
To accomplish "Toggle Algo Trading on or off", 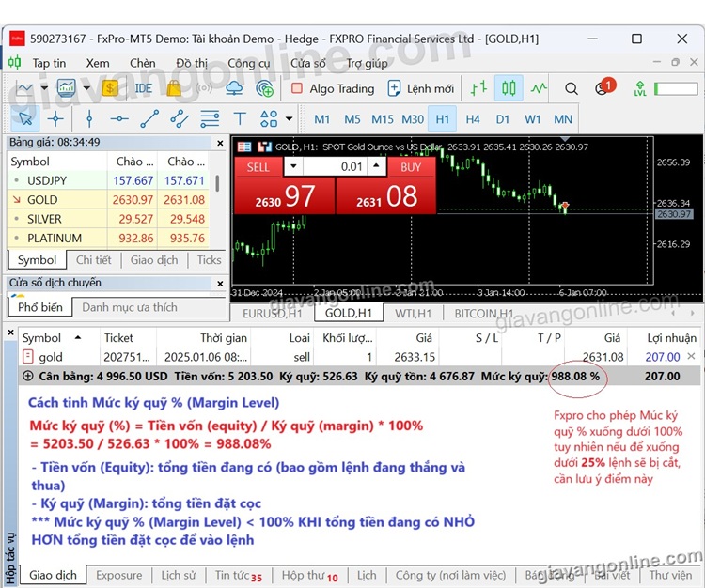I will tap(332, 88).
